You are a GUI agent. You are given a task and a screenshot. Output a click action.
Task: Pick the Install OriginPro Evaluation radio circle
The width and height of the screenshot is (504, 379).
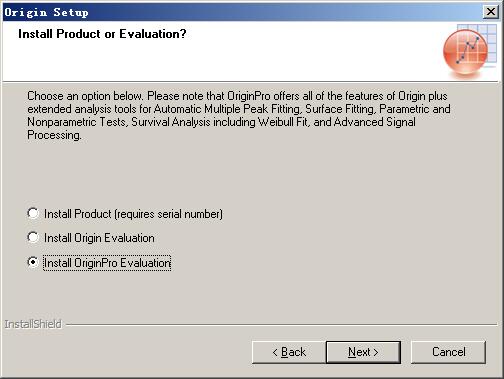[33, 262]
